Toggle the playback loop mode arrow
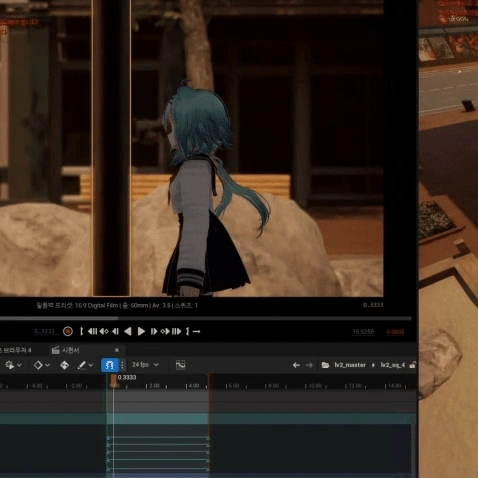 [x=196, y=331]
